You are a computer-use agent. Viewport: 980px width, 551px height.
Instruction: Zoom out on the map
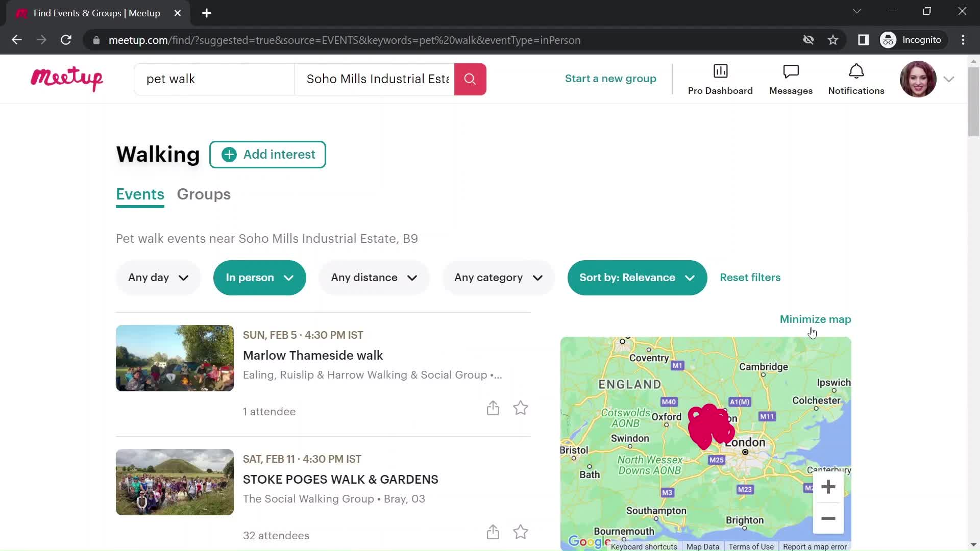point(828,518)
